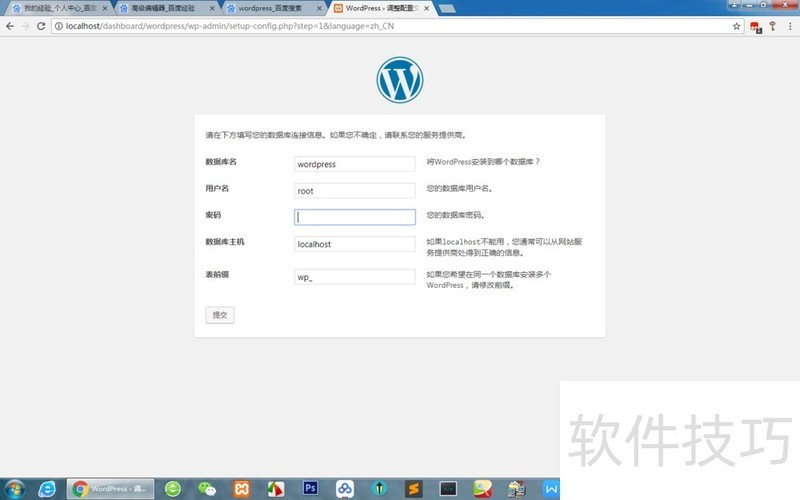Bookmark page with the star icon

click(736, 26)
